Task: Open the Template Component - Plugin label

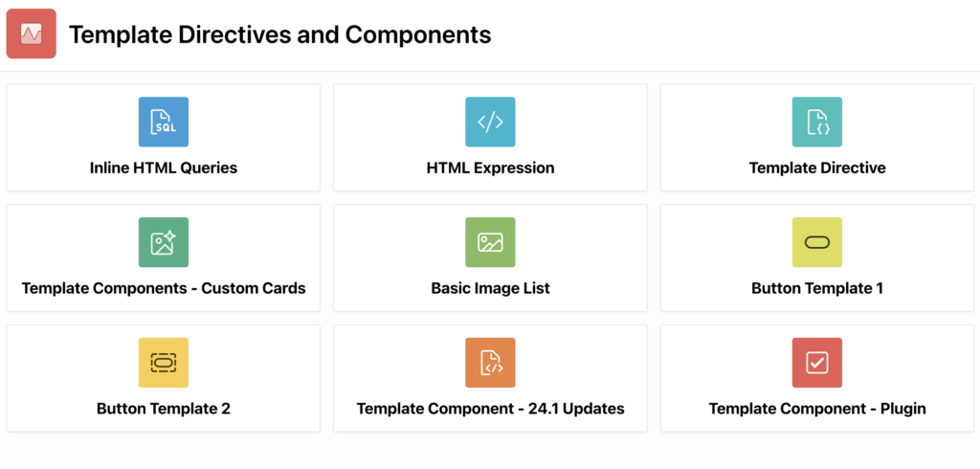Action: 817,409
